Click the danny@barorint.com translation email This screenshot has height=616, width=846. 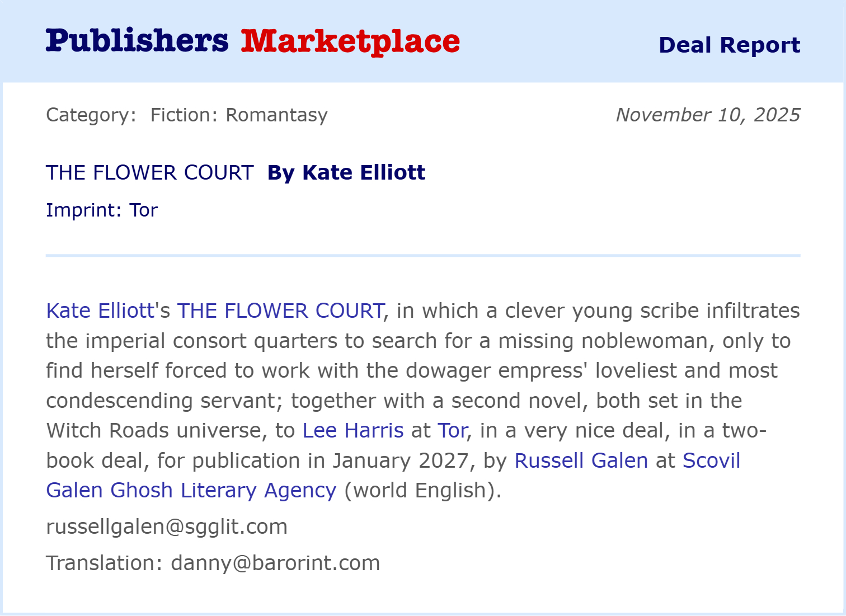275,563
